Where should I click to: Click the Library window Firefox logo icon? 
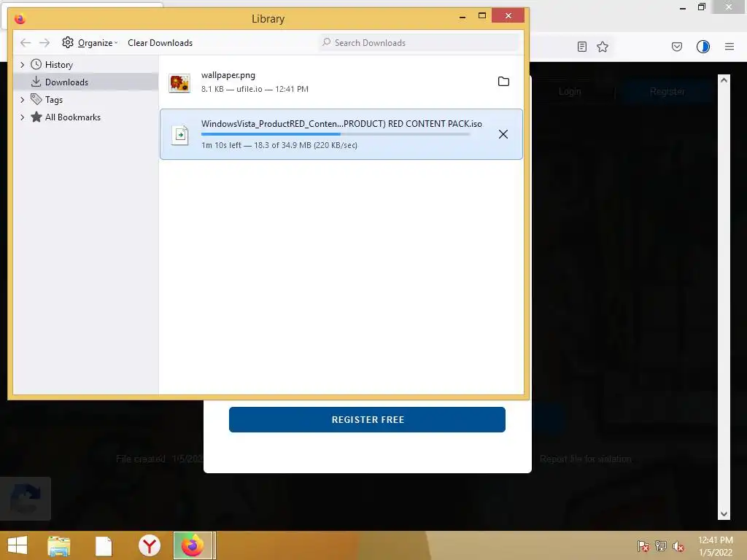[20, 18]
